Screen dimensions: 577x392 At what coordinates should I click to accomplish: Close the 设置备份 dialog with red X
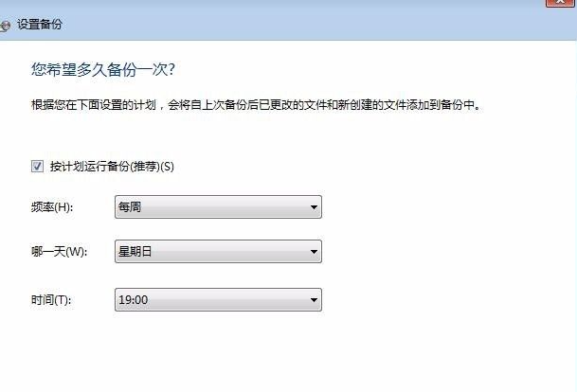[x=560, y=4]
